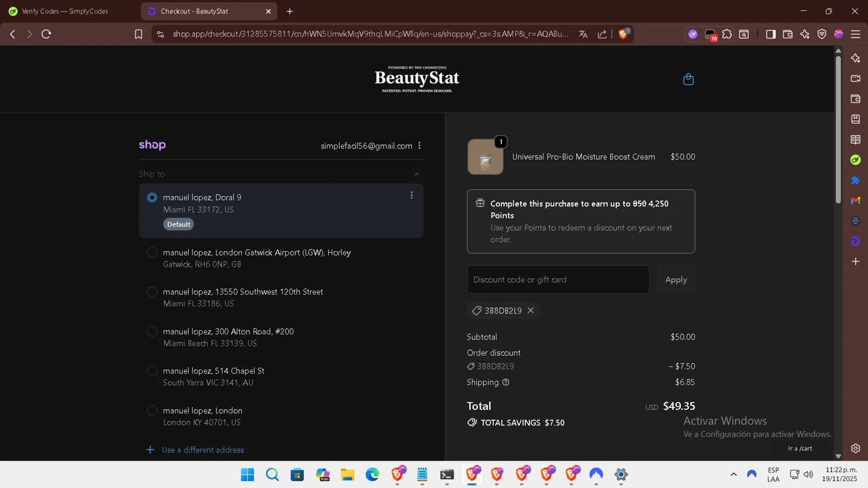Click Ir a /cart link
The image size is (868, 488).
[800, 449]
